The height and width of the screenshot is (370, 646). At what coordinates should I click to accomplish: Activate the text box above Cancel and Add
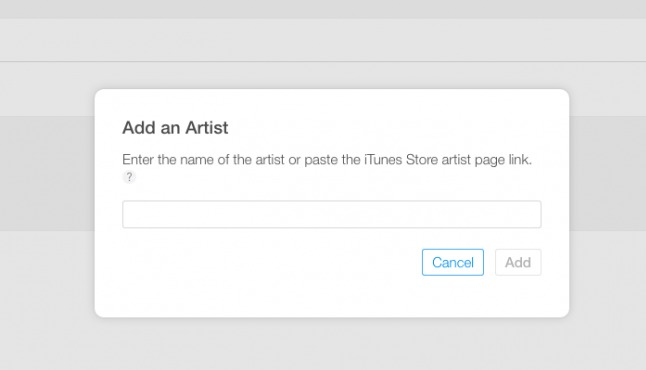pos(332,214)
